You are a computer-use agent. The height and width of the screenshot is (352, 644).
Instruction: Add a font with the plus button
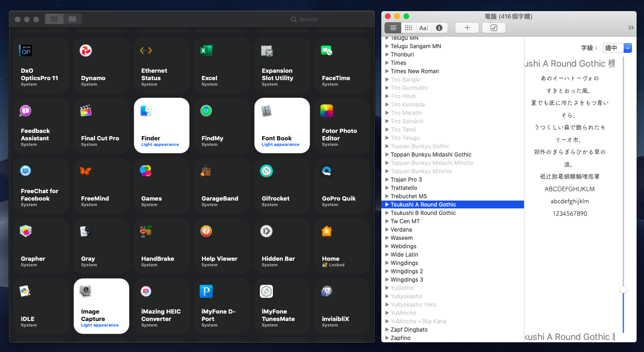coord(467,28)
